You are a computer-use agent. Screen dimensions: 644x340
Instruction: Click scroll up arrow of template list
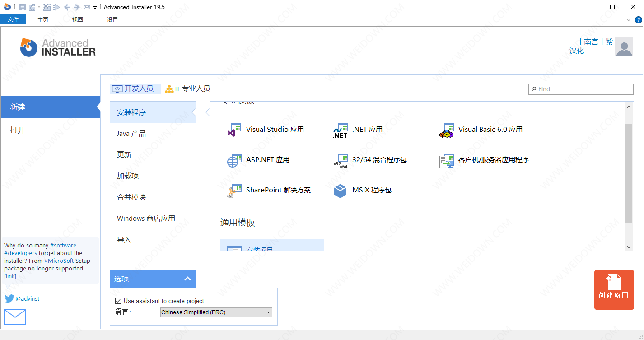[x=629, y=106]
